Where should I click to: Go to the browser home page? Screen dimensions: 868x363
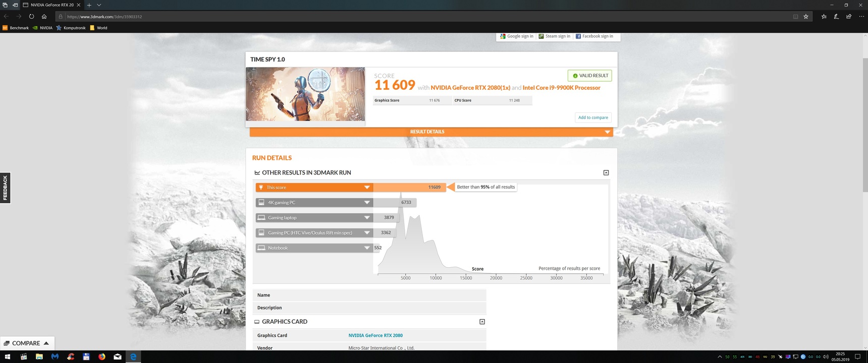44,16
